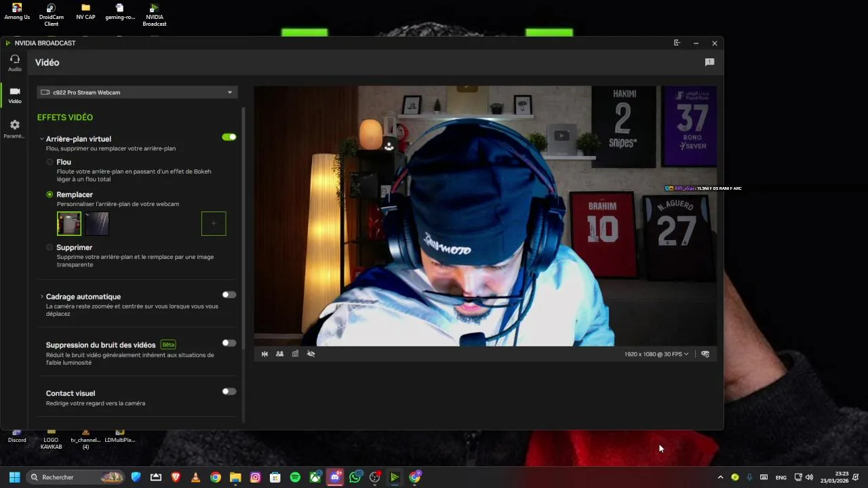The image size is (868, 488).
Task: Enable the Contact visuel toggle
Action: point(229,391)
